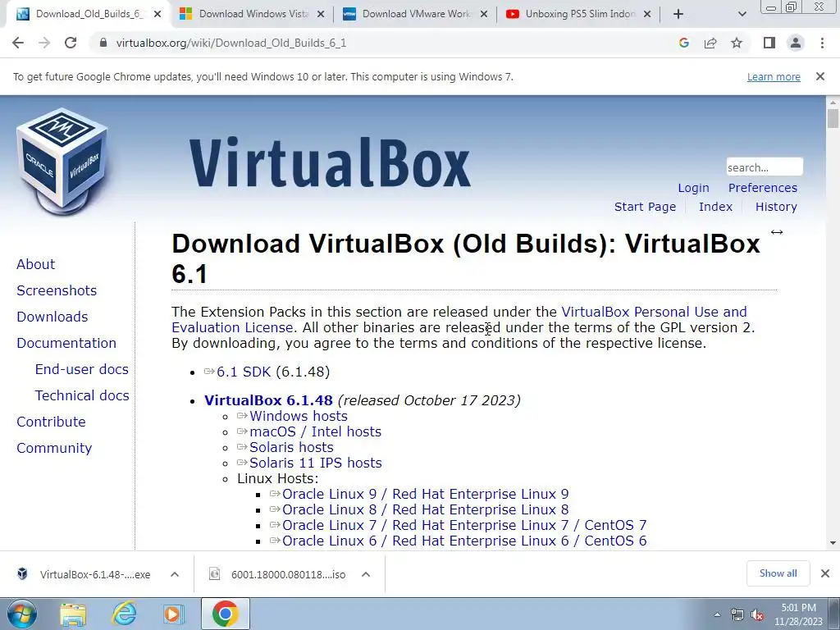Open the tab search dropdown arrow
Viewport: 840px width, 630px height.
pyautogui.click(x=742, y=14)
